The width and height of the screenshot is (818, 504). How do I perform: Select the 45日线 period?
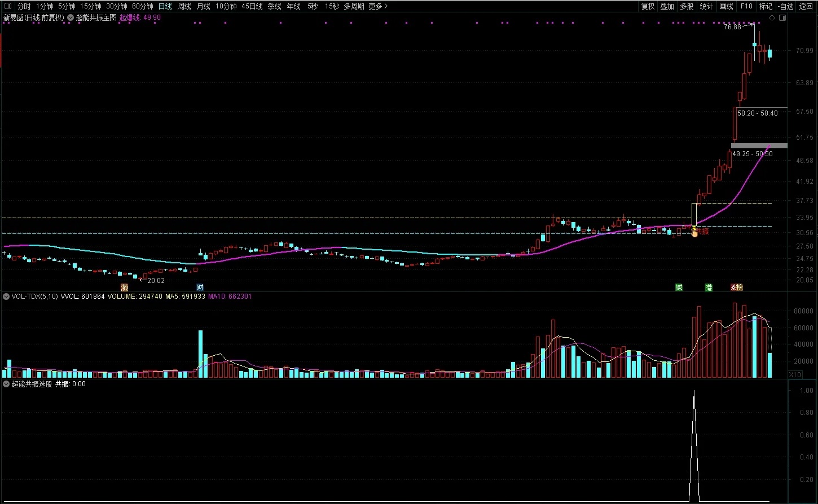coord(252,6)
